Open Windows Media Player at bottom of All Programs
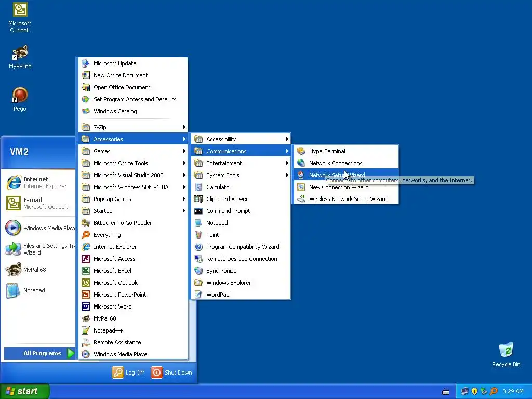The width and height of the screenshot is (532, 399). pyautogui.click(x=133, y=354)
